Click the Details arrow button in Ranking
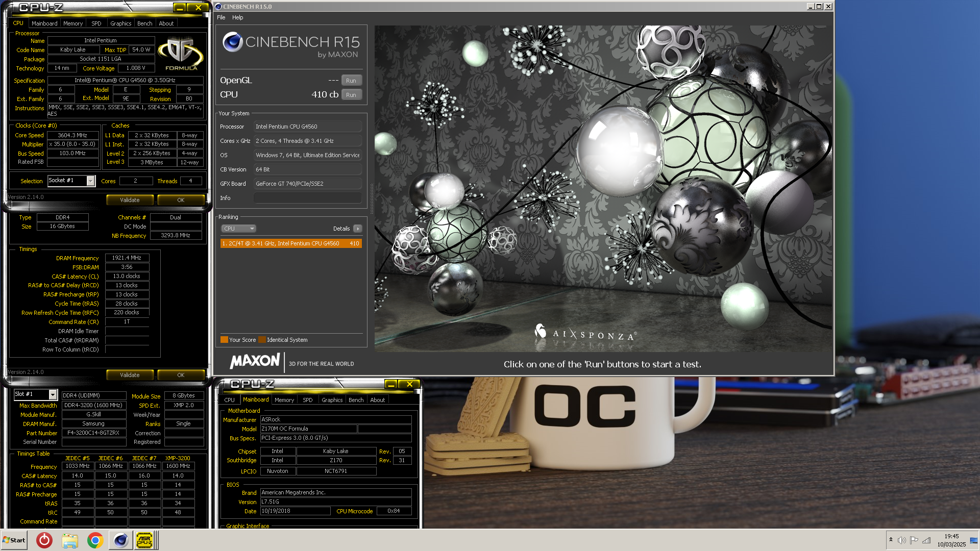This screenshot has width=980, height=551. [358, 229]
